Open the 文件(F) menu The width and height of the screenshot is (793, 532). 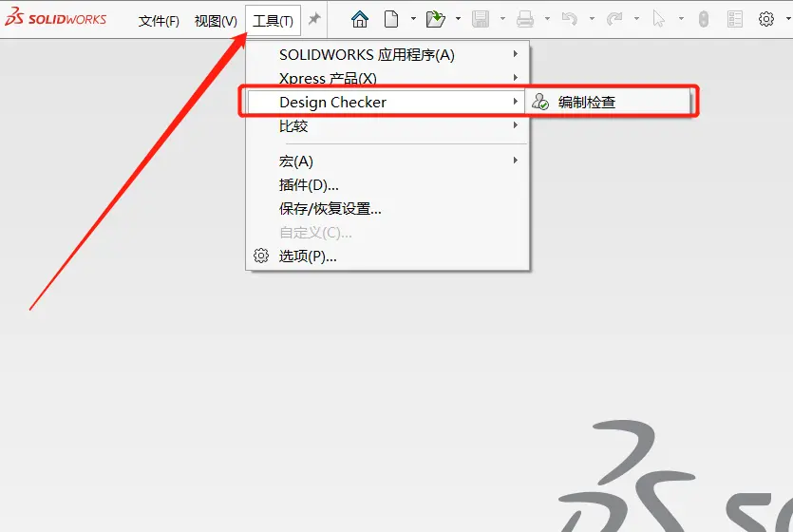[159, 21]
